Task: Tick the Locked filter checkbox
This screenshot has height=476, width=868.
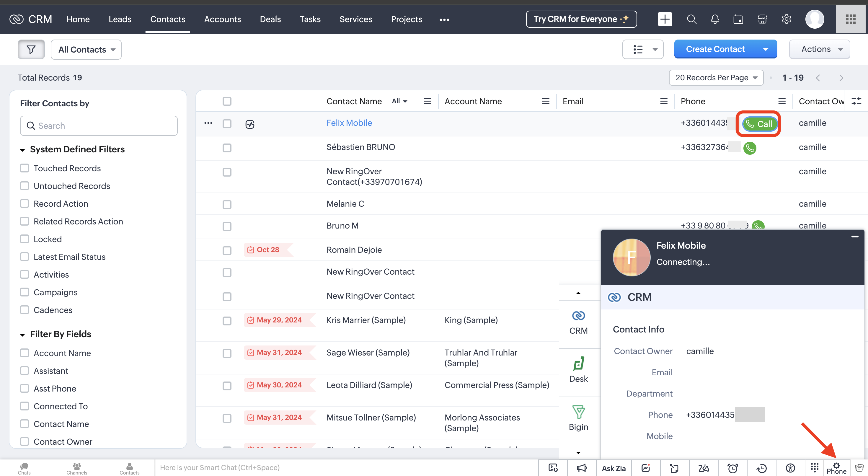Action: tap(24, 239)
